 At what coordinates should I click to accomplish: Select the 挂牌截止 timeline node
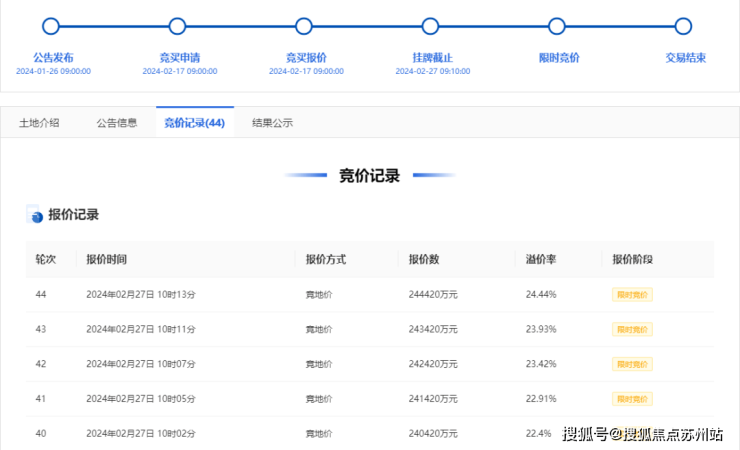point(430,26)
